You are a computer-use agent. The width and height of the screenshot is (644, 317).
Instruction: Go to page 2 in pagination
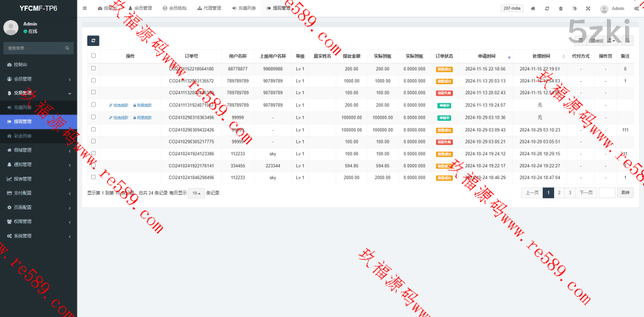pyautogui.click(x=559, y=193)
